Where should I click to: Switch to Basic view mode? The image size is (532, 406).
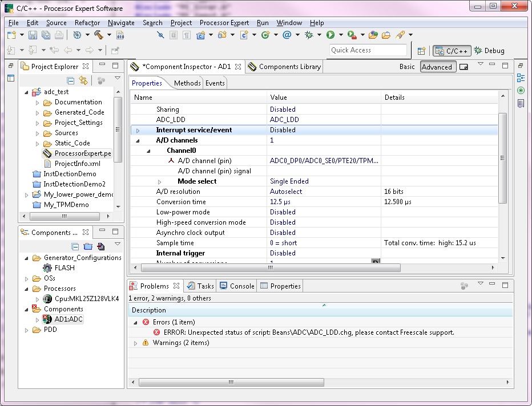(407, 67)
